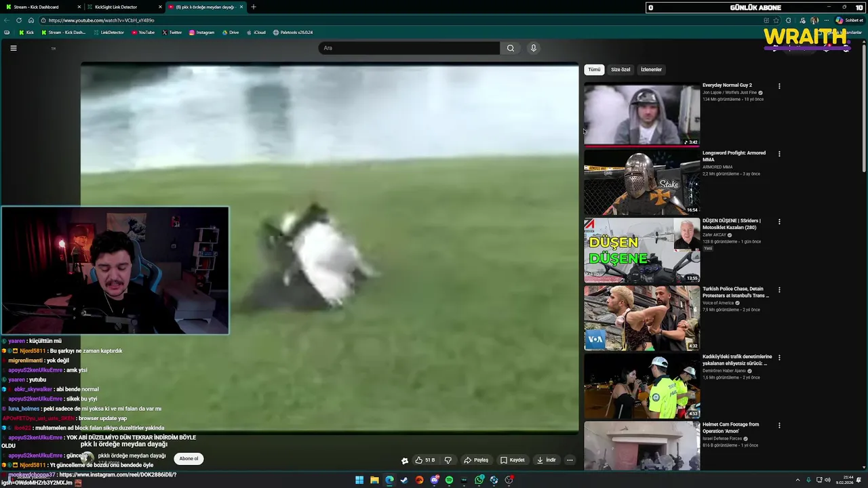Open the Instagram bookmark

pos(201,33)
